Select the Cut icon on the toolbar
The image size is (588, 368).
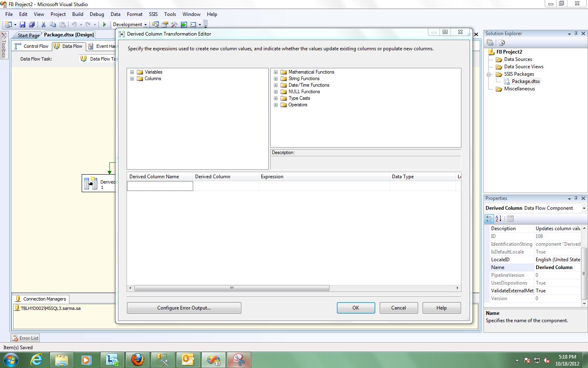point(43,25)
